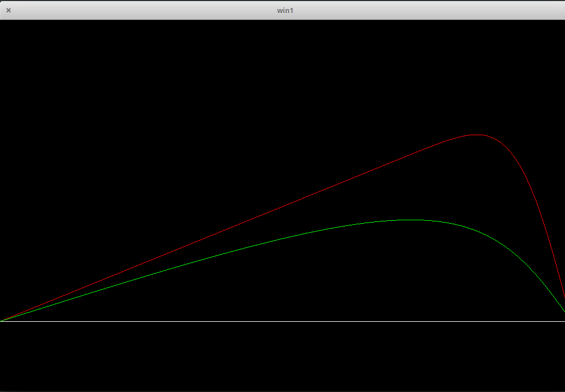Click the peak of the red curve

(477, 135)
